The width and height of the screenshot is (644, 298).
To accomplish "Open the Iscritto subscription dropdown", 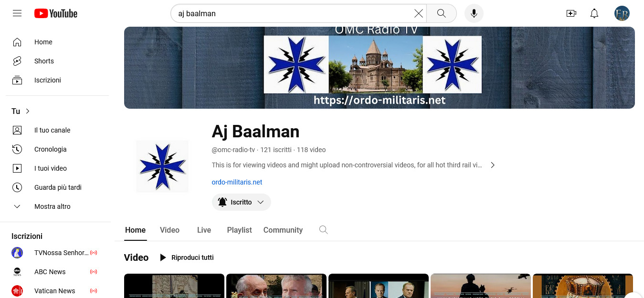I will (x=242, y=202).
